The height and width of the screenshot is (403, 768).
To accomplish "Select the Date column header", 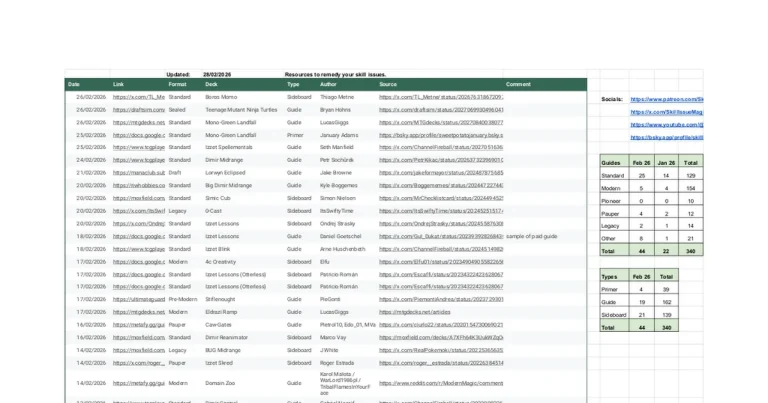I will [74, 84].
